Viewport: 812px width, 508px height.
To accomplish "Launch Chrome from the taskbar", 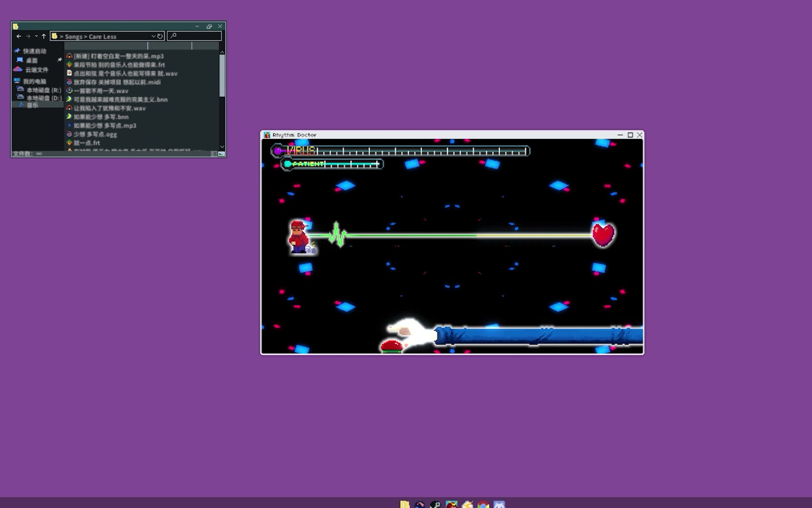I will (483, 504).
